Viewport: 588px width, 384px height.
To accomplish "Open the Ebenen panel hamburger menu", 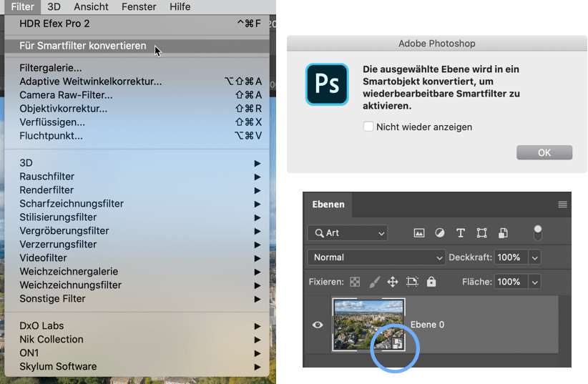I will pos(562,205).
